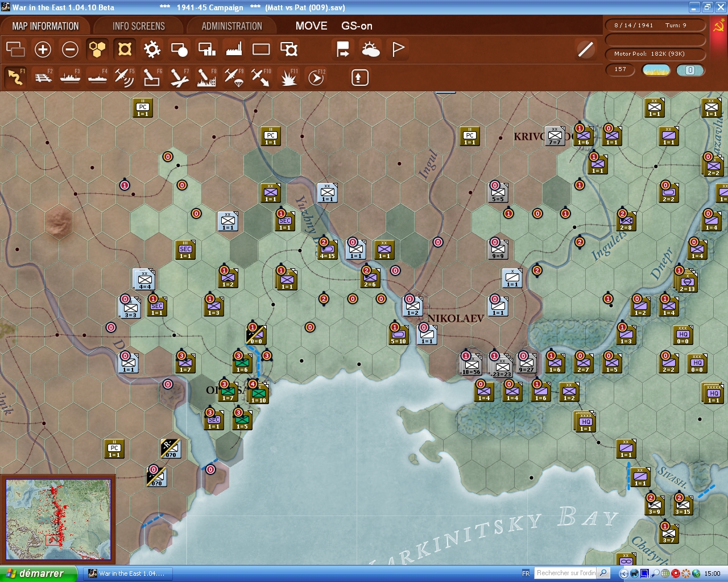Viewport: 728px width, 582px height.
Task: Toggle the rectangle-with-gear overlay button
Action: coord(289,49)
